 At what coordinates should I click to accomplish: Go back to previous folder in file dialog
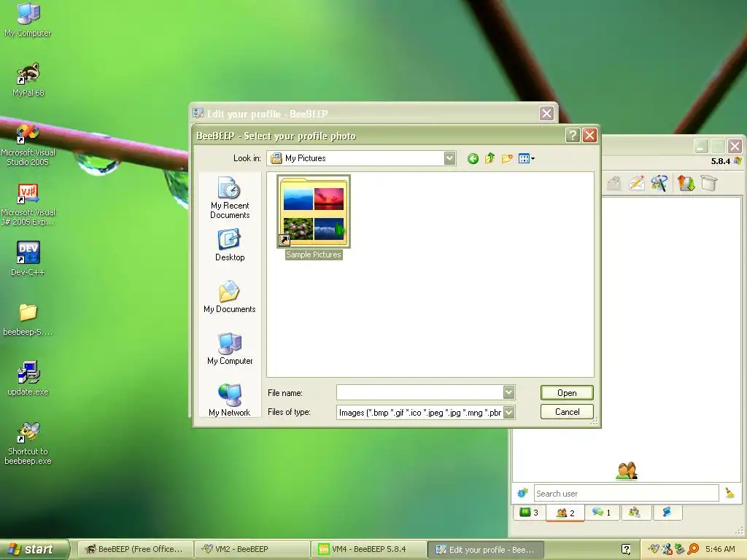(x=473, y=158)
